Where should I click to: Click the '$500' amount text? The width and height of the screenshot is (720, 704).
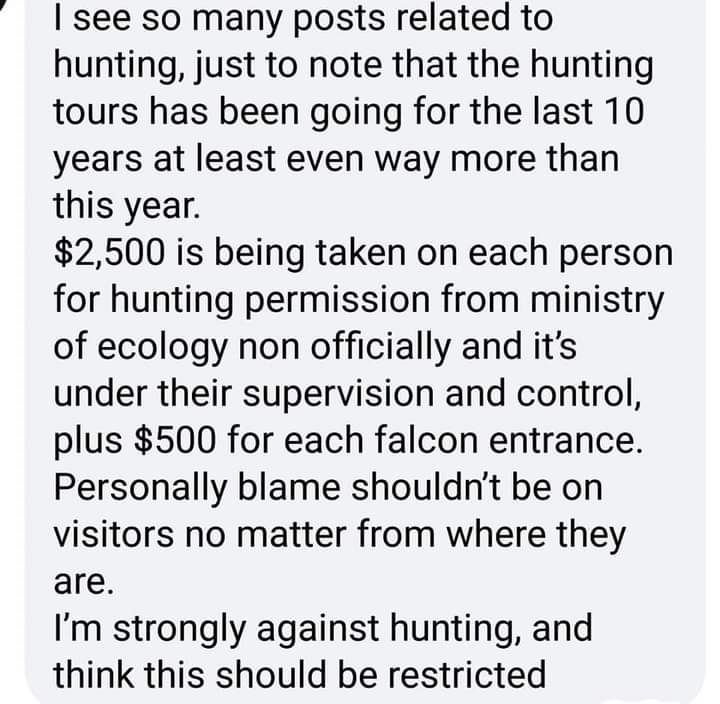pyautogui.click(x=175, y=440)
